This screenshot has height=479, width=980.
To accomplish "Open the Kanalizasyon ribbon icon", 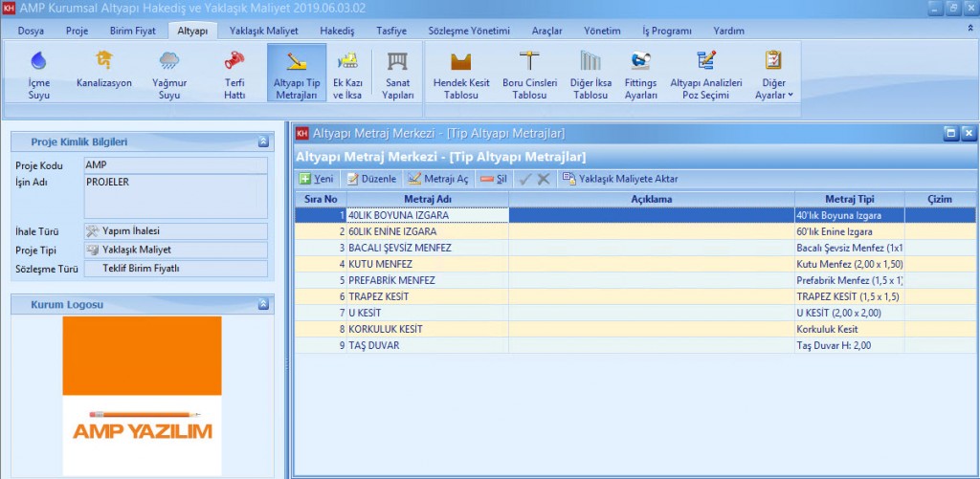I will [x=104, y=71].
